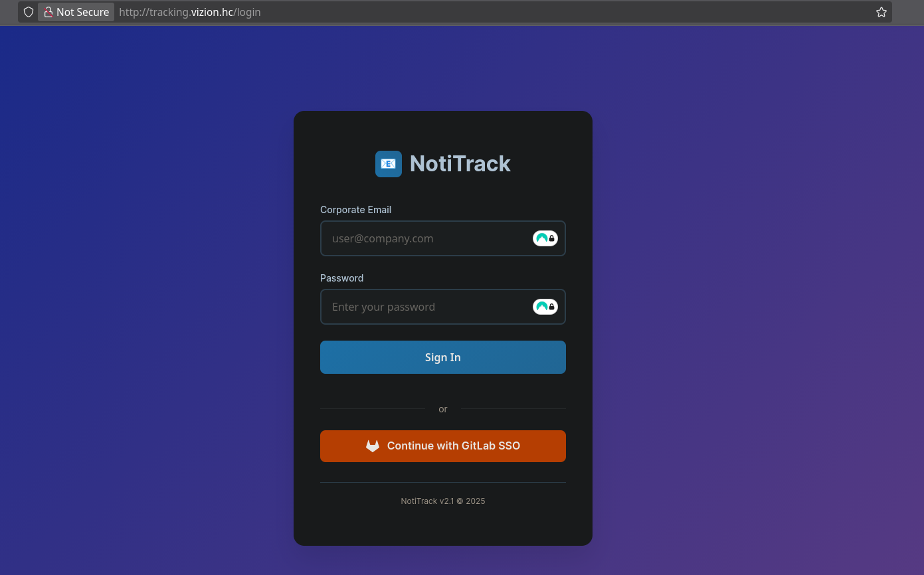
Task: Click the GitLab fox logo on the SSO button
Action: pyautogui.click(x=373, y=446)
